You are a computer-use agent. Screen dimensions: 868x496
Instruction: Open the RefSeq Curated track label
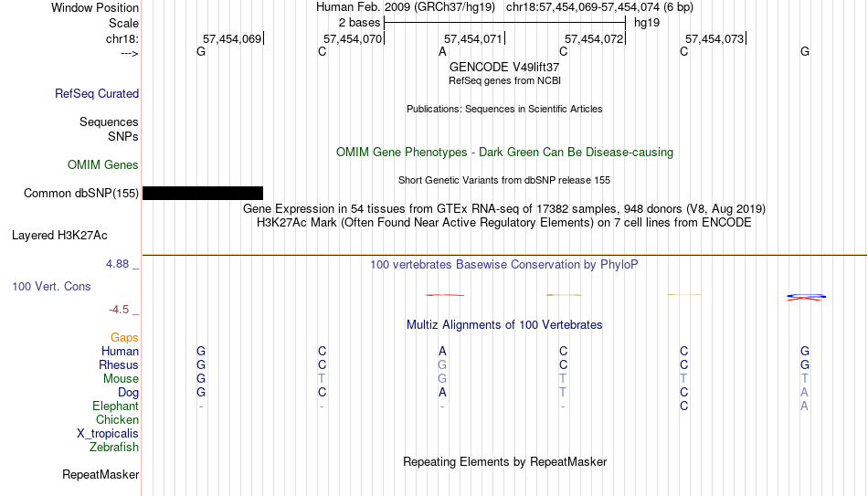click(97, 93)
